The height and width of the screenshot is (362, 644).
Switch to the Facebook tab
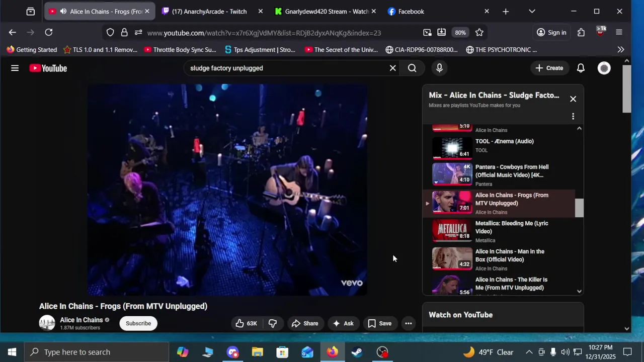coord(439,11)
